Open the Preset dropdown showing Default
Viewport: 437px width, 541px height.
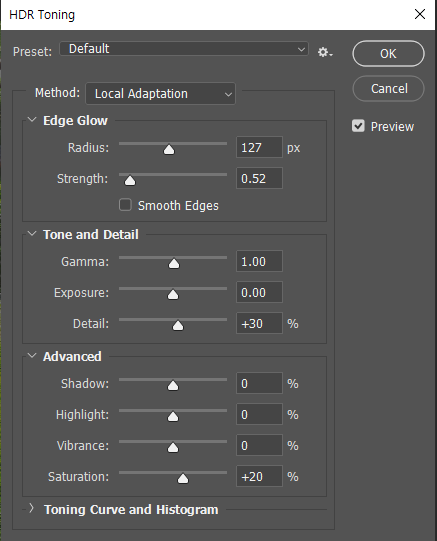(184, 49)
